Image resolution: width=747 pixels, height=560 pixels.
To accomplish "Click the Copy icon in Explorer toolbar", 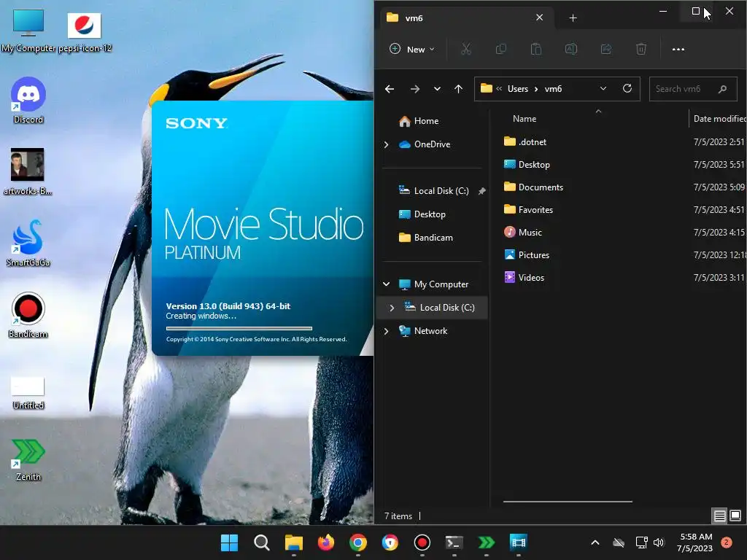I will 500,49.
